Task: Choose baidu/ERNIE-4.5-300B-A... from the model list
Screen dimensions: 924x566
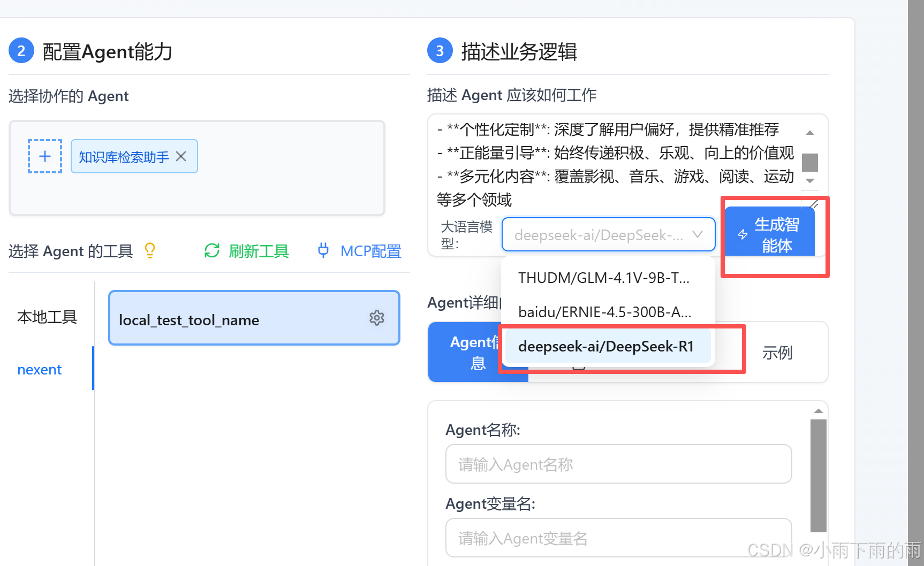Action: pos(607,312)
